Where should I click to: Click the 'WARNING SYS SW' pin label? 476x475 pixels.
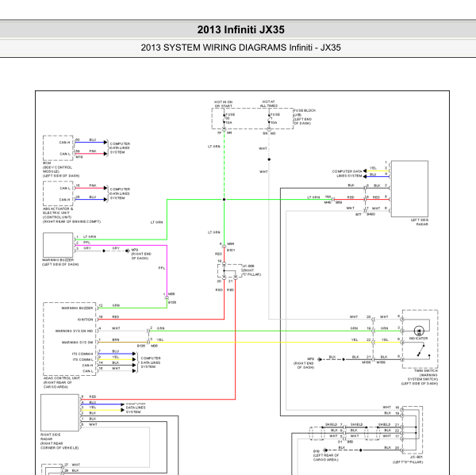pyautogui.click(x=78, y=343)
